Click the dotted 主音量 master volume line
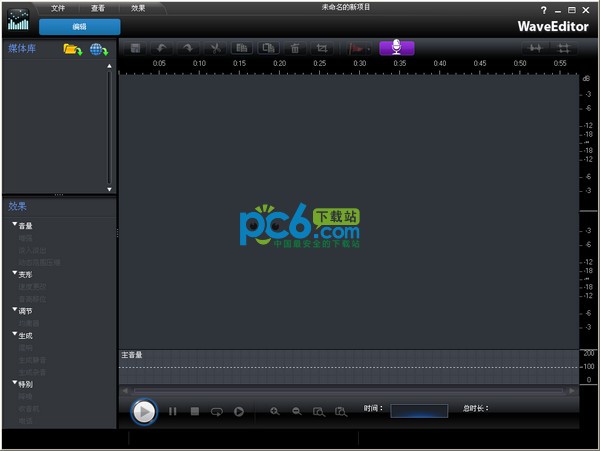The width and height of the screenshot is (600, 451). click(349, 367)
